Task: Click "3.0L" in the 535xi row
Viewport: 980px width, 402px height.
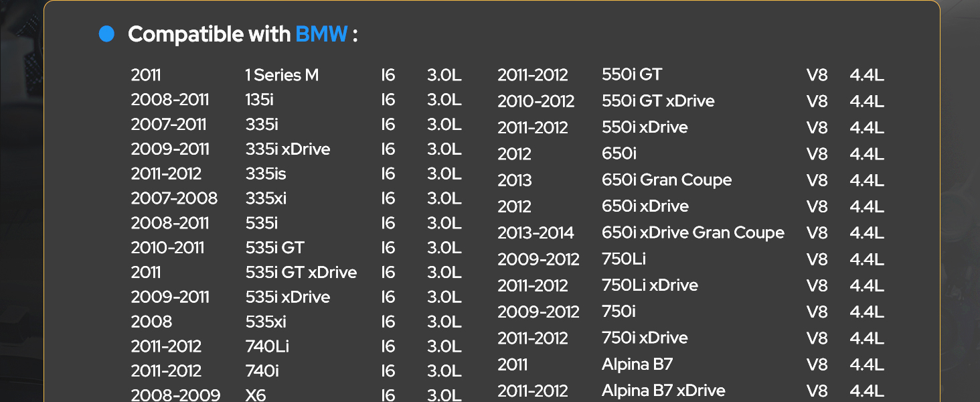Action: click(x=444, y=322)
